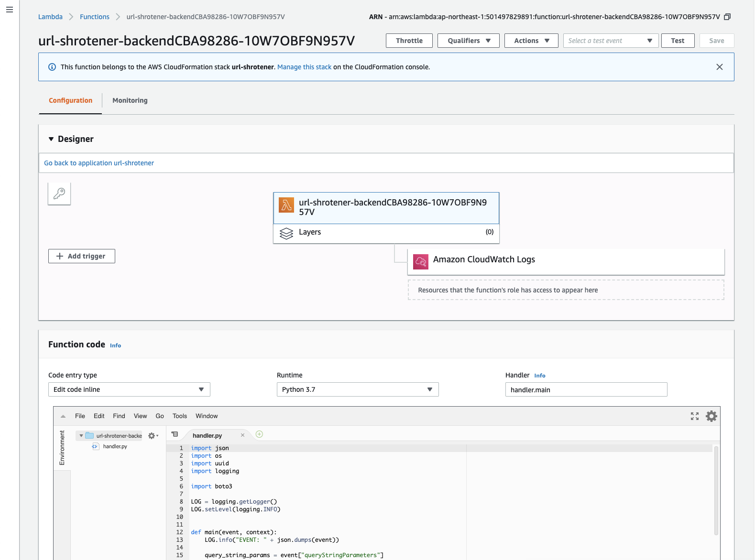Open the Edit menu in the editor
The width and height of the screenshot is (755, 560).
(99, 416)
